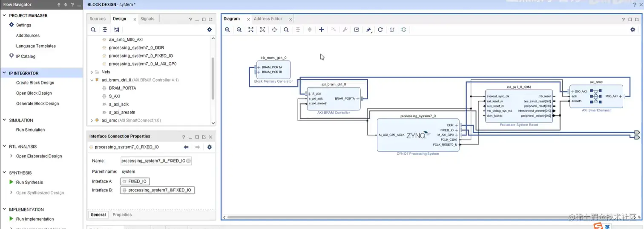Select the General tab
This screenshot has height=229, width=644.
98,215
